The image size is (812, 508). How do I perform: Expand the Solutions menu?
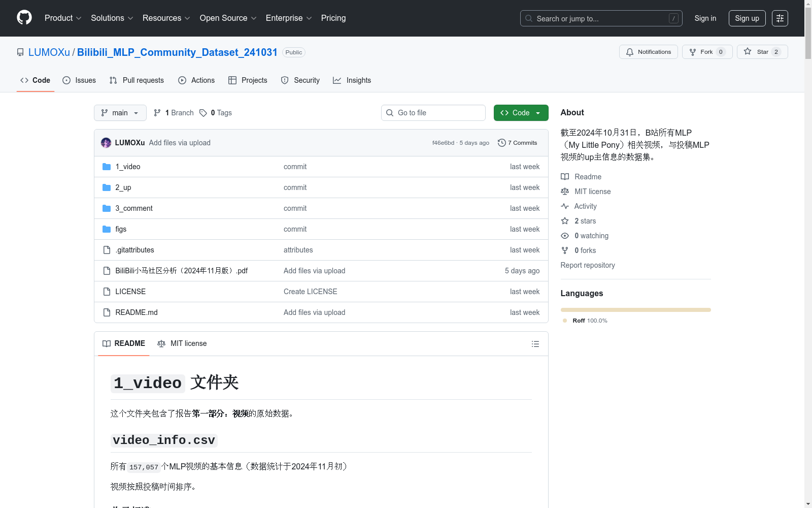click(112, 18)
